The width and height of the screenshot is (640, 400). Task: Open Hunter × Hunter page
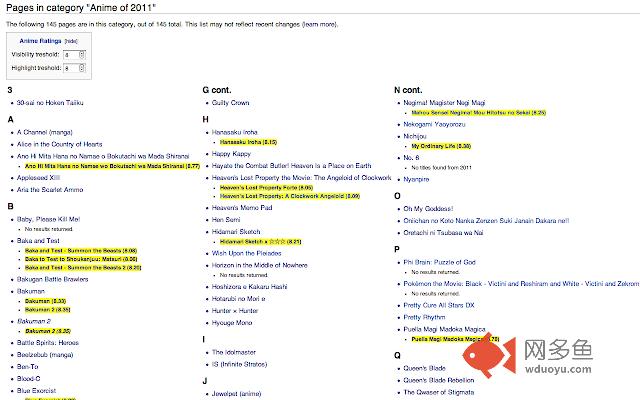tap(235, 311)
